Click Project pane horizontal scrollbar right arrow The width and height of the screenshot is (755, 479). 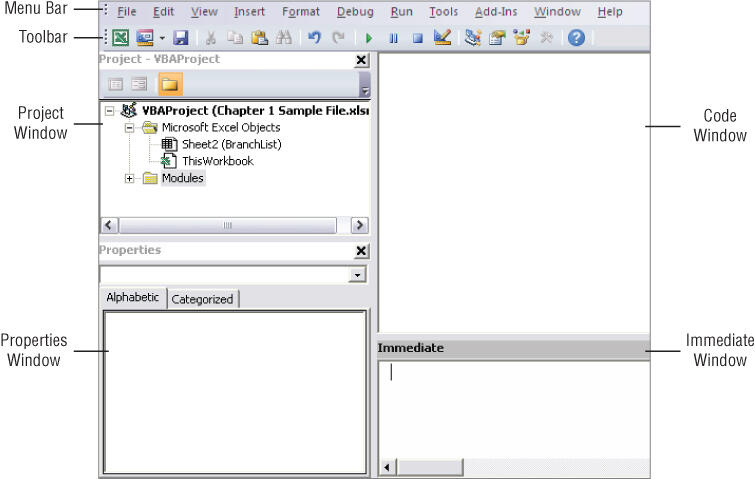(359, 225)
